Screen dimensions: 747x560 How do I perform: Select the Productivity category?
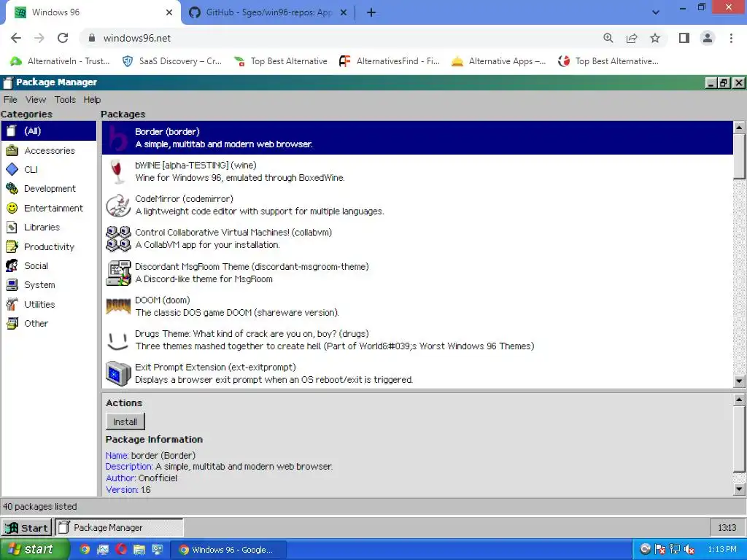pos(49,246)
